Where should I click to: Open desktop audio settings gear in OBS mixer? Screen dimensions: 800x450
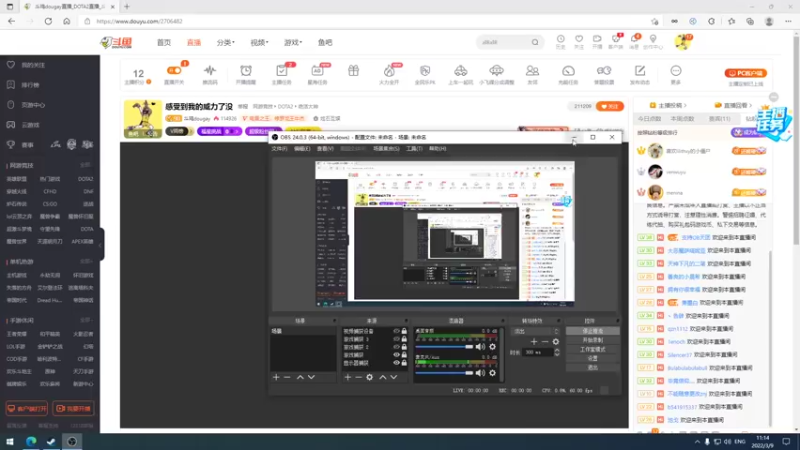[x=492, y=347]
